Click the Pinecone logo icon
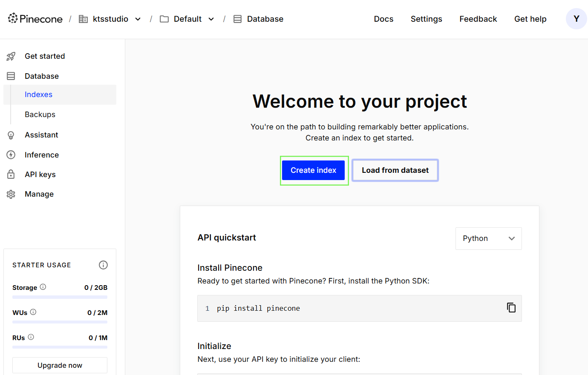Viewport: 588px width, 375px height. (x=13, y=18)
